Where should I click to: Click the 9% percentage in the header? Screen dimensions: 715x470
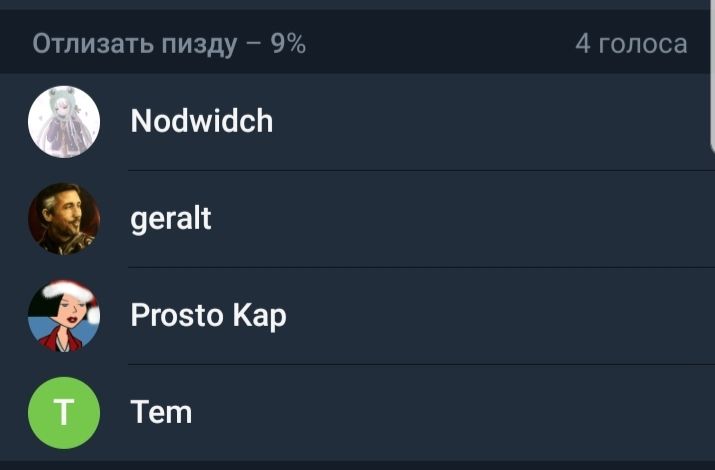(289, 45)
